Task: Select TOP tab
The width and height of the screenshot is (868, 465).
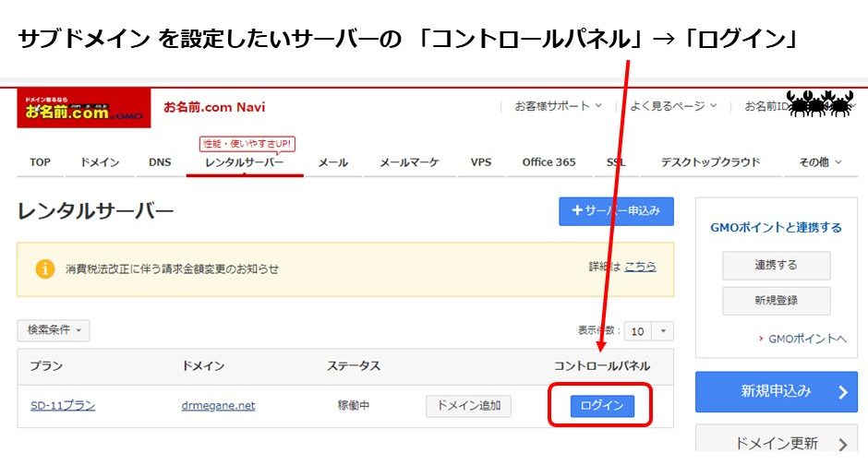Action: point(40,162)
